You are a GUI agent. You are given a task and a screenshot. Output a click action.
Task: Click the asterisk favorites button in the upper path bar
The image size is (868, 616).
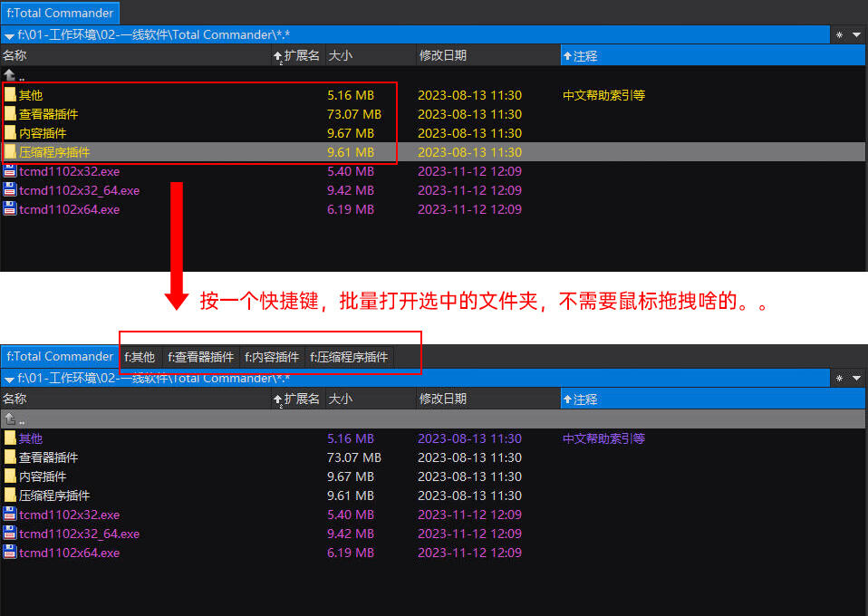pos(839,35)
